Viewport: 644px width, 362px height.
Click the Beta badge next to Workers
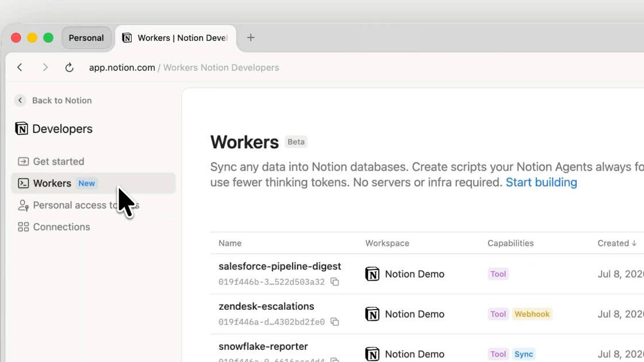pos(296,142)
